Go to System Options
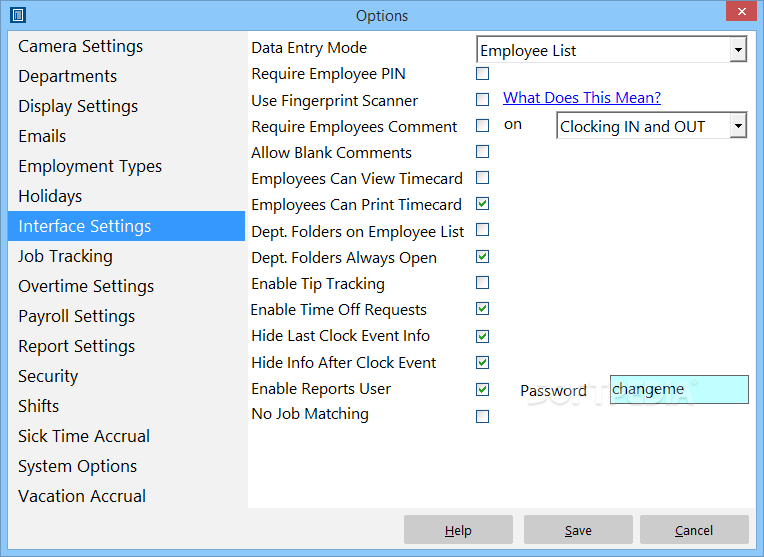764x557 pixels. [x=126, y=466]
